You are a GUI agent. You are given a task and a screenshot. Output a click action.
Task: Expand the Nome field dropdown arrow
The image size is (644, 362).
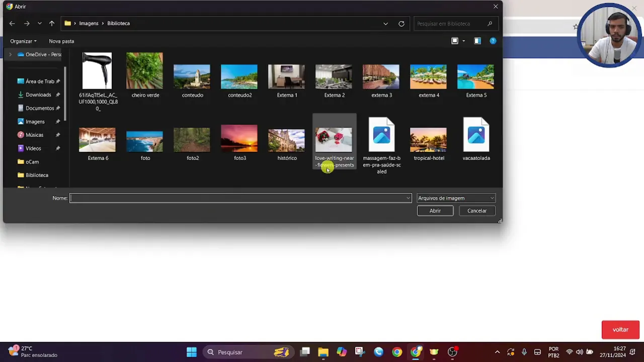pos(408,198)
